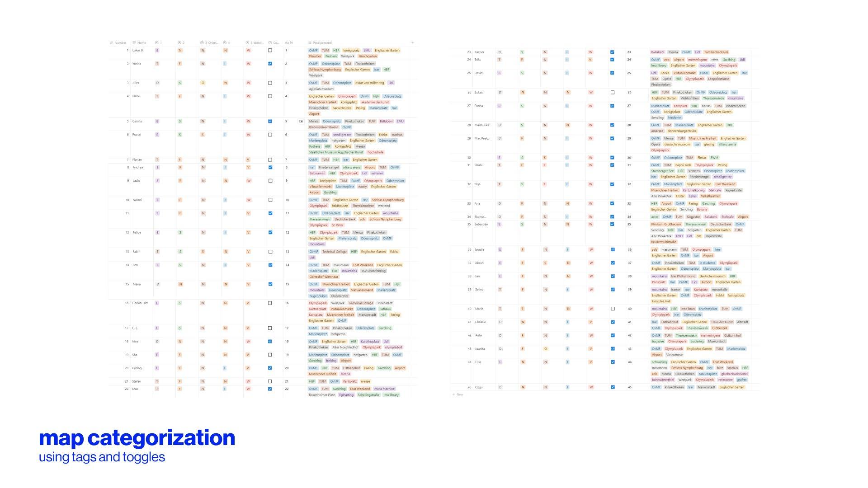Click the + New row button
The image size is (868, 488).
click(x=458, y=394)
